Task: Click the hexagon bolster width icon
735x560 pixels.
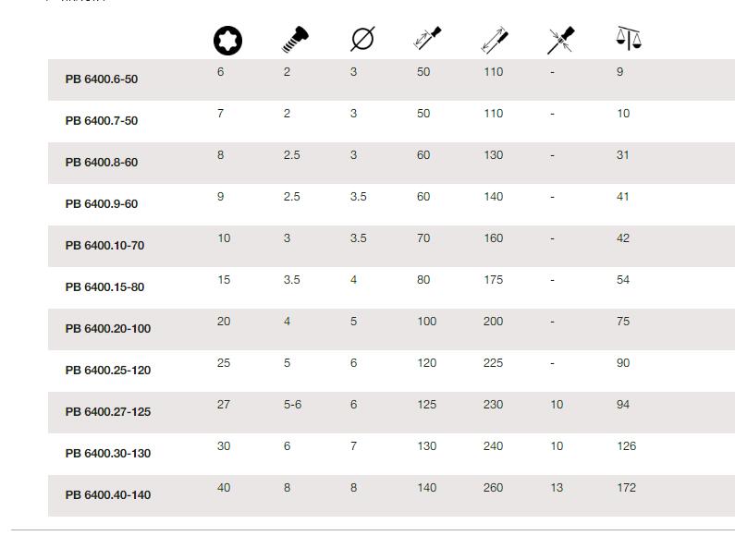Action: 561,40
